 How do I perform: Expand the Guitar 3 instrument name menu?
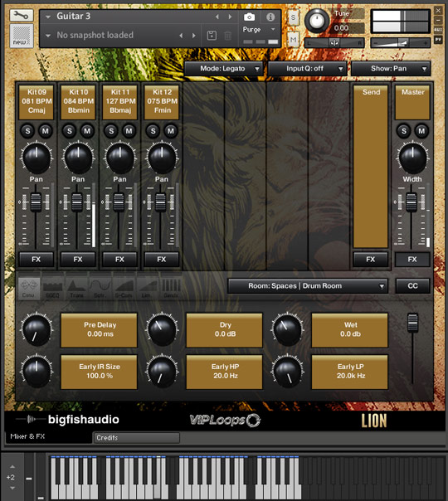(x=48, y=17)
